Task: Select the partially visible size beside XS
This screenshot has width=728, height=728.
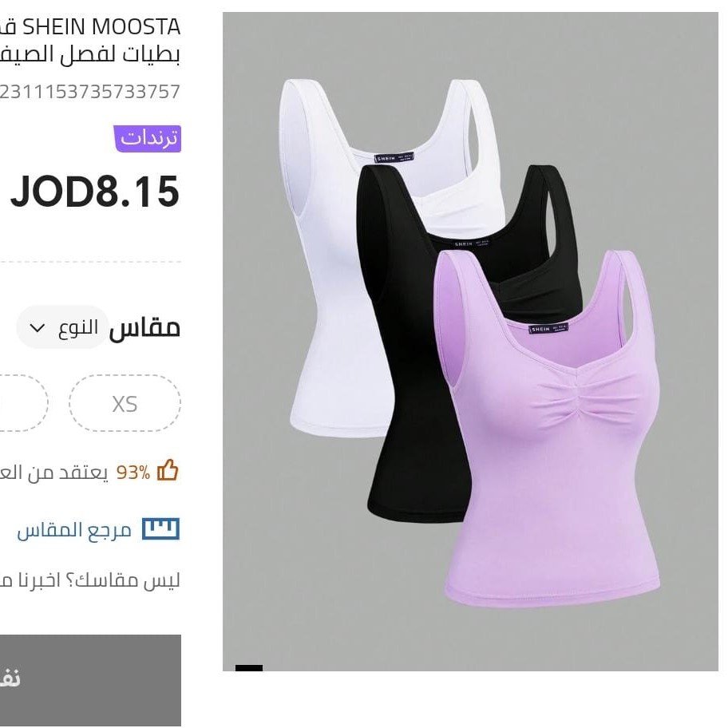Action: pos(23,403)
